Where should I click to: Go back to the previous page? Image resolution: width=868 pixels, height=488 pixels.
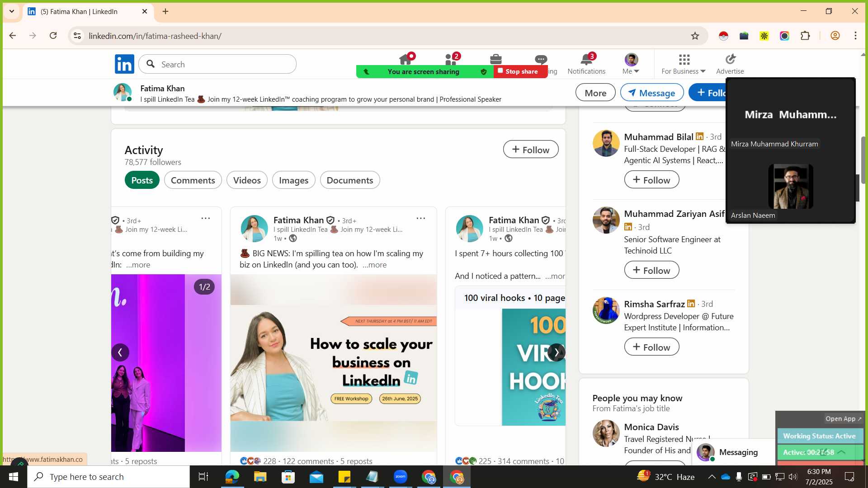pyautogui.click(x=13, y=36)
